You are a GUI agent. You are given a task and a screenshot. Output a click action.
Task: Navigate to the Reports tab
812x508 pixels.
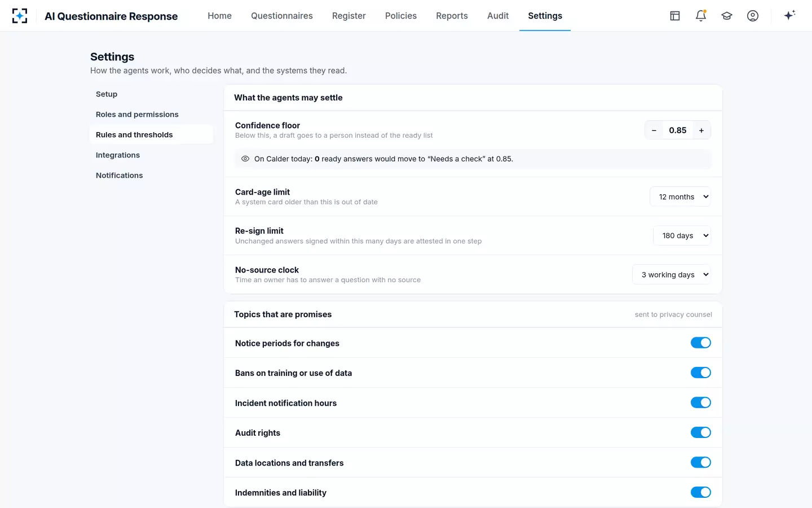pyautogui.click(x=452, y=16)
